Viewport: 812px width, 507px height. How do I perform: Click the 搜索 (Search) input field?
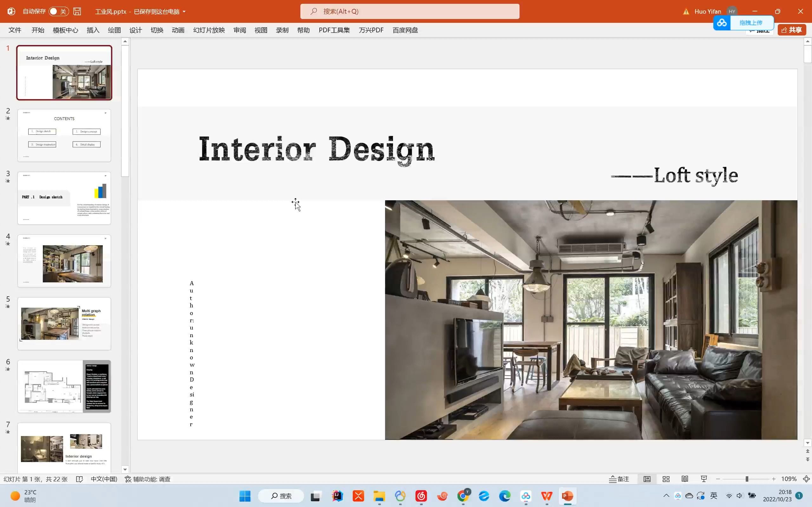(409, 11)
